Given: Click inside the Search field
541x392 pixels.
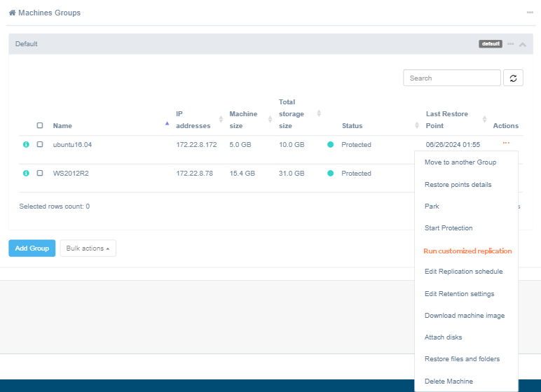Looking at the screenshot, I should tap(451, 78).
